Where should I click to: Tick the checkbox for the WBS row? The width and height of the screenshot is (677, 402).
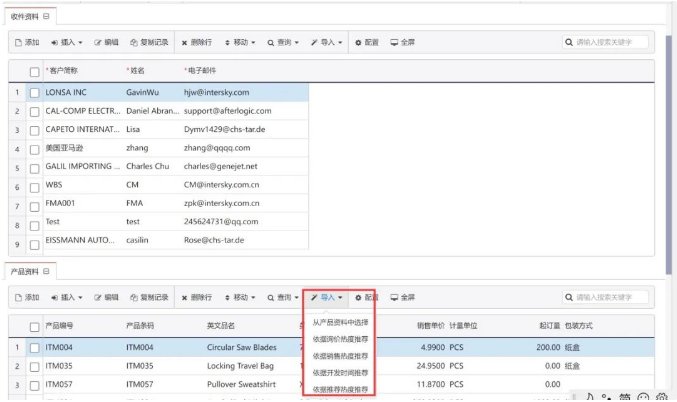[x=35, y=185]
